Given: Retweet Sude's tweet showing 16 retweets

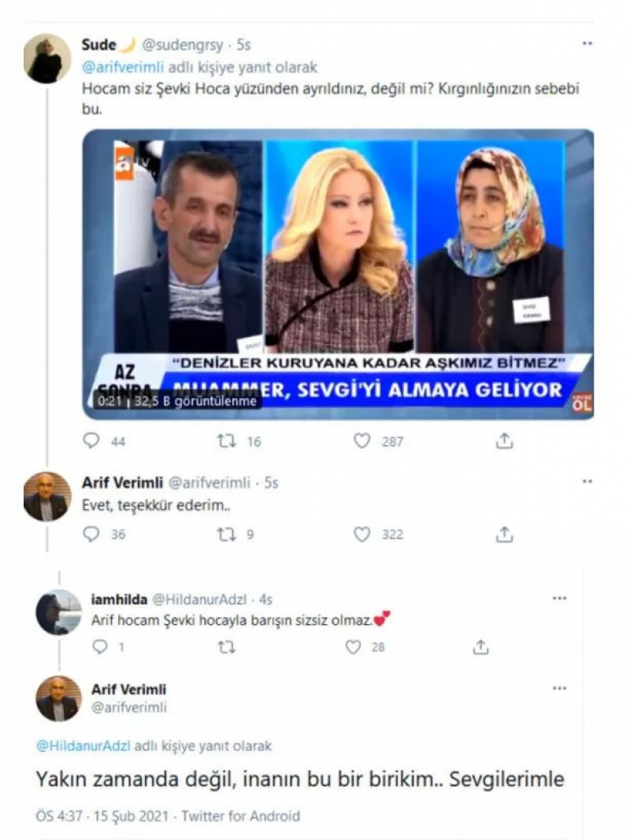Looking at the screenshot, I should point(226,441).
